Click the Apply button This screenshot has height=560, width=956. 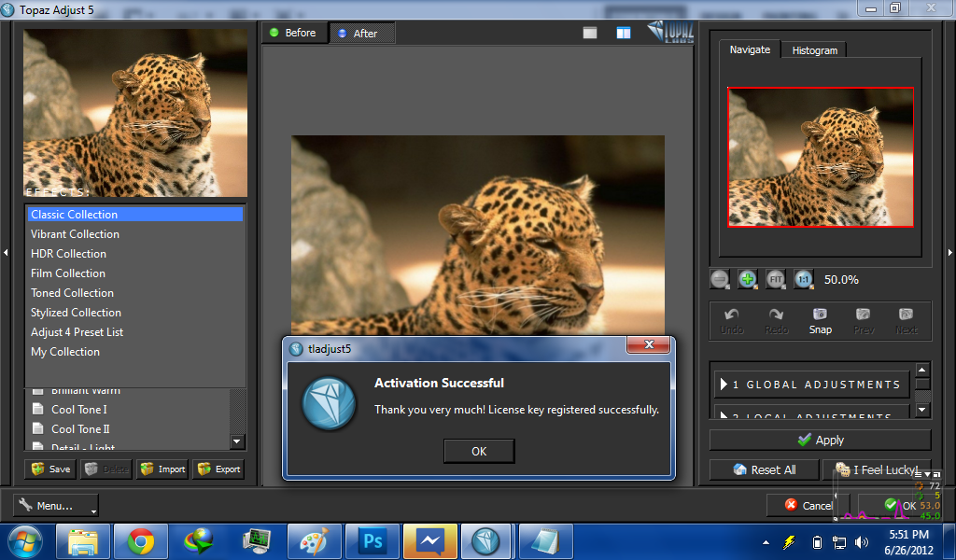[x=820, y=440]
